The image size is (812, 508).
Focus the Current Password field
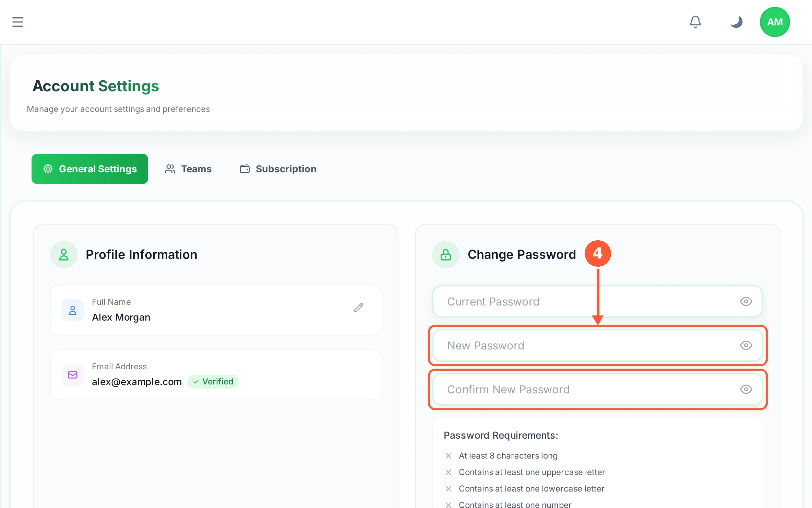(x=598, y=301)
